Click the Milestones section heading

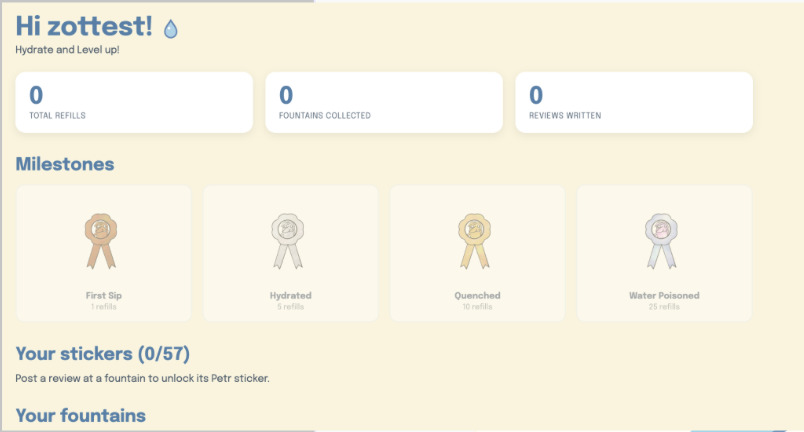[65, 164]
